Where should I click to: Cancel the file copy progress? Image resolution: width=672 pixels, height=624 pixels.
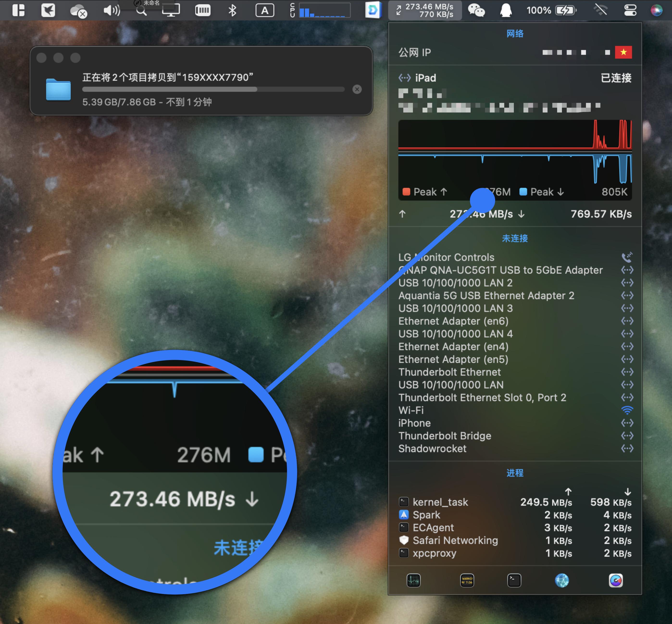(x=357, y=89)
